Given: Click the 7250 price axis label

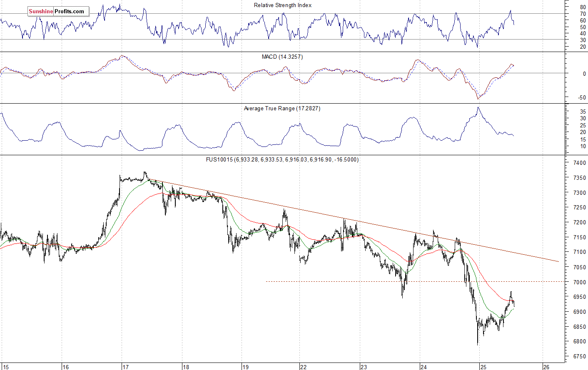Looking at the screenshot, I should coord(580,207).
